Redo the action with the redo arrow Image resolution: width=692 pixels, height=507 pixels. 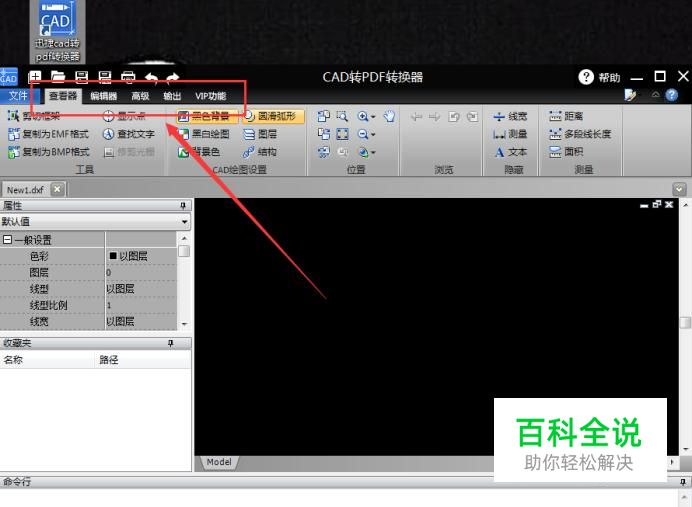click(x=173, y=78)
